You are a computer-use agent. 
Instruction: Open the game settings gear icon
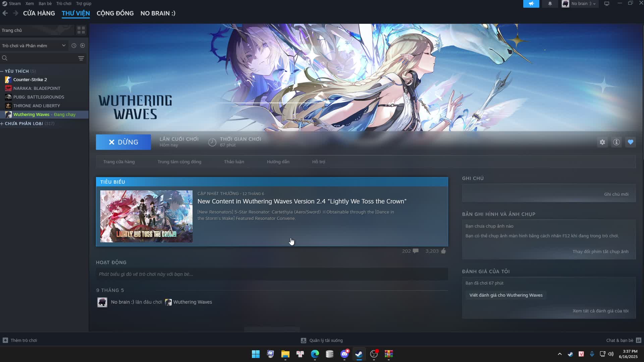602,142
